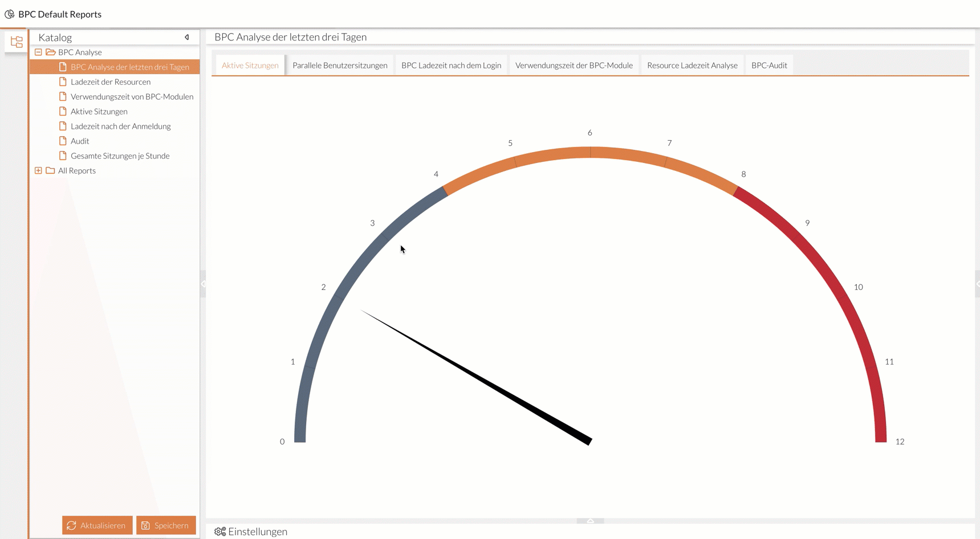Click document icon beside Ladezeit der Resourcen
The height and width of the screenshot is (539, 980).
[63, 82]
